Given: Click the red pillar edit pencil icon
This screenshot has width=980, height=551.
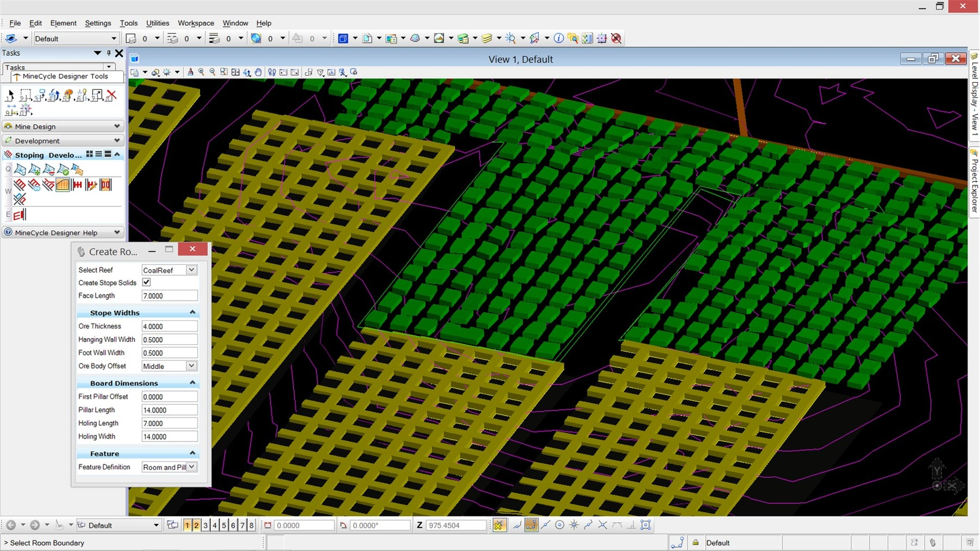Looking at the screenshot, I should click(91, 185).
